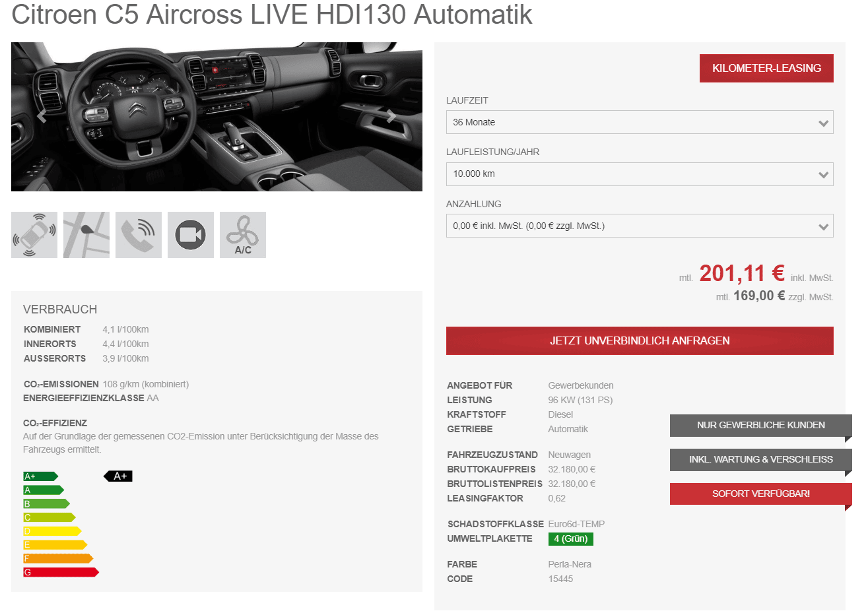Click the Kilometer-Leasing button
This screenshot has height=613, width=868.
coord(766,68)
